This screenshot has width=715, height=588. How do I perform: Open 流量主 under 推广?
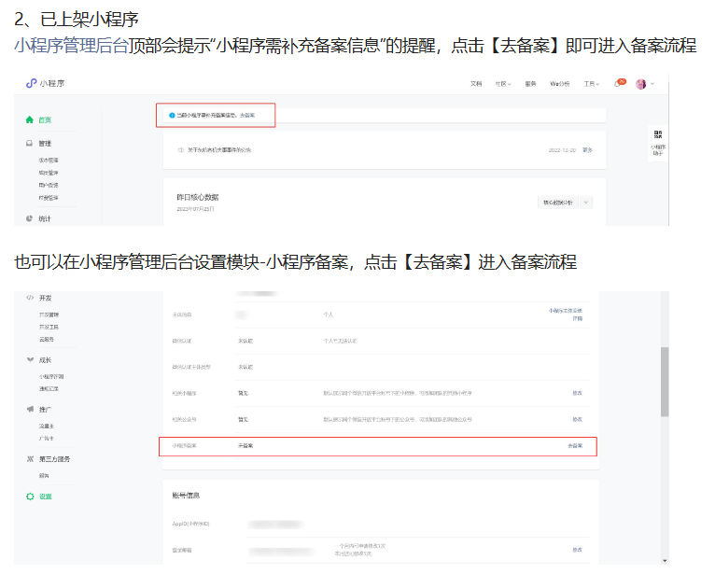click(47, 427)
